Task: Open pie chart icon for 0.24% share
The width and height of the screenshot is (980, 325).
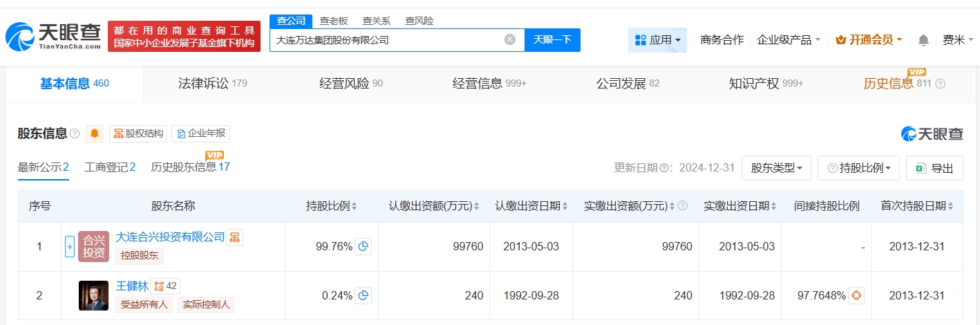Action: coord(364,295)
